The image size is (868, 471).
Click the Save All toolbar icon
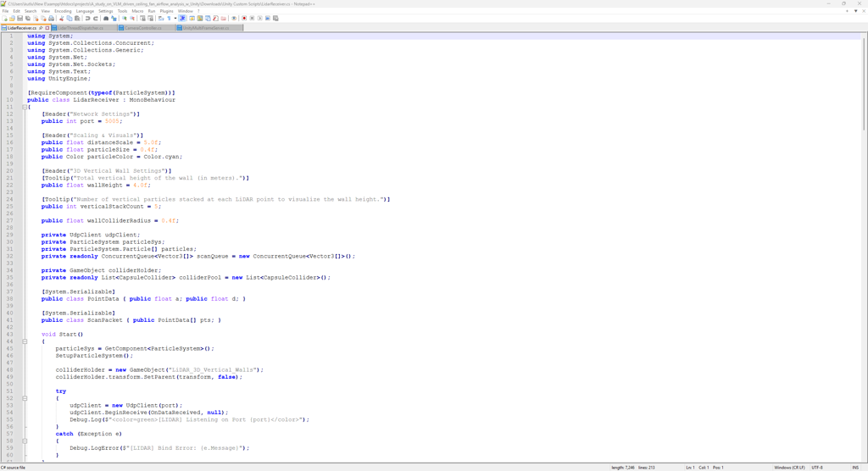28,19
